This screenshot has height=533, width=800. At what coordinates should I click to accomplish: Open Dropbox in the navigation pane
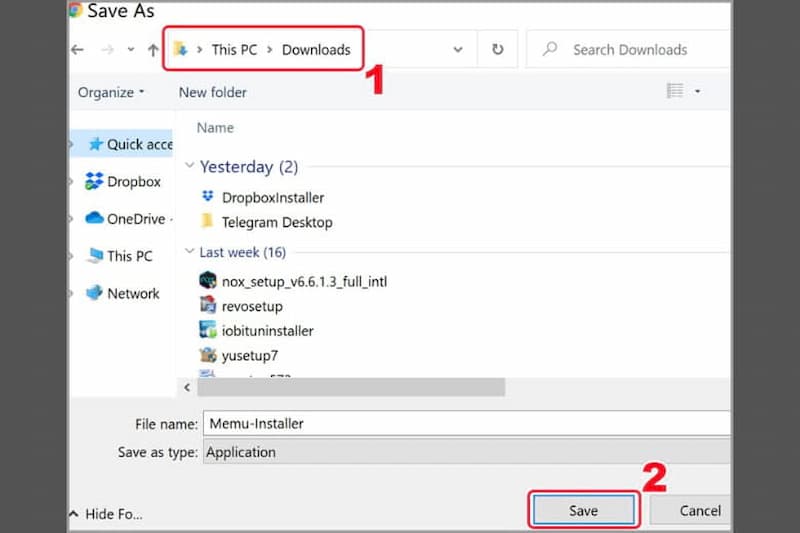pyautogui.click(x=133, y=181)
